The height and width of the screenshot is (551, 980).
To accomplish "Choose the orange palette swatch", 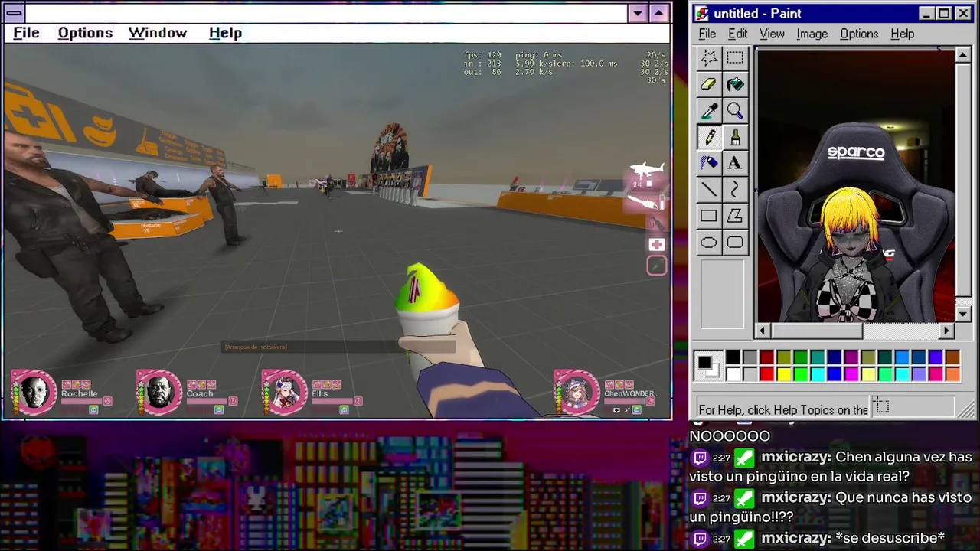I will pos(952,373).
